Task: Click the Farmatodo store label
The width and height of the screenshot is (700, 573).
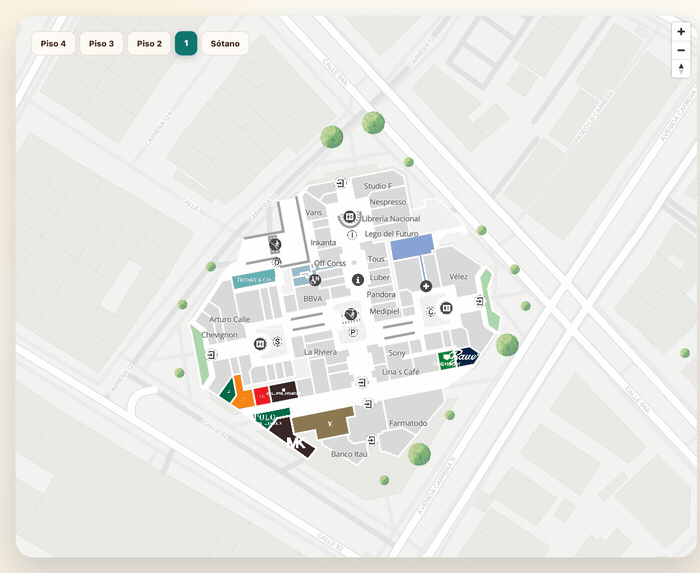Action: tap(408, 423)
